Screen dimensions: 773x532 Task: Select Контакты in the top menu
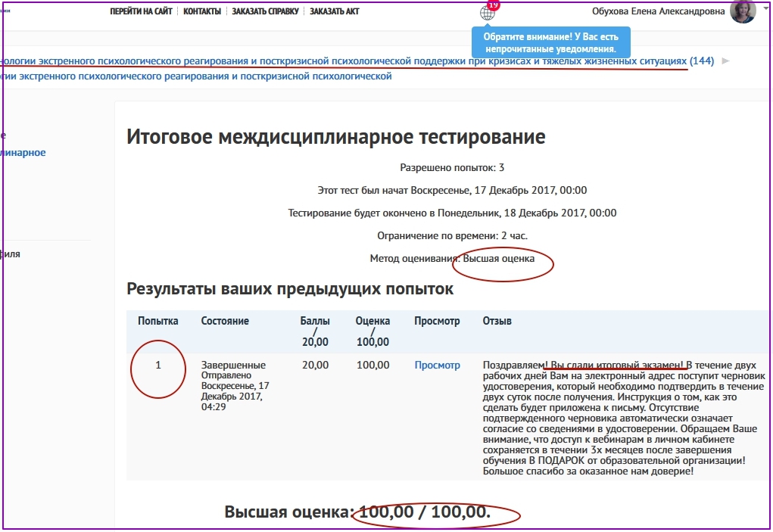pyautogui.click(x=201, y=11)
